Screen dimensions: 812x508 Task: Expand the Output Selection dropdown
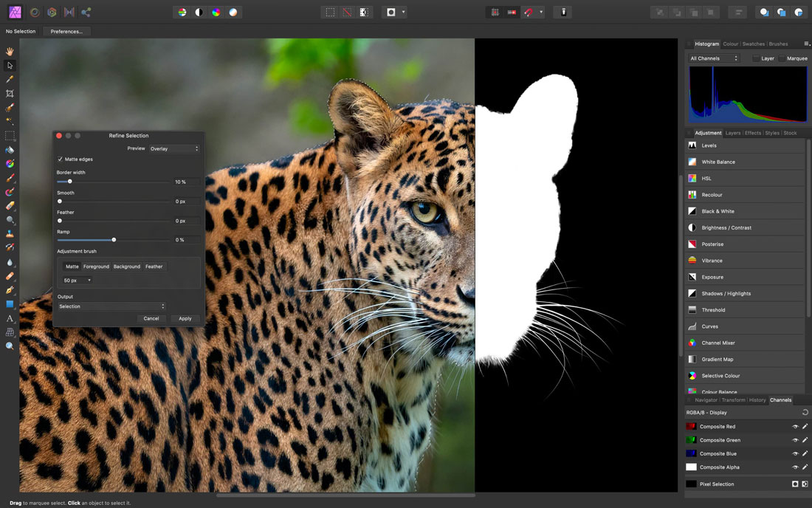tap(111, 306)
